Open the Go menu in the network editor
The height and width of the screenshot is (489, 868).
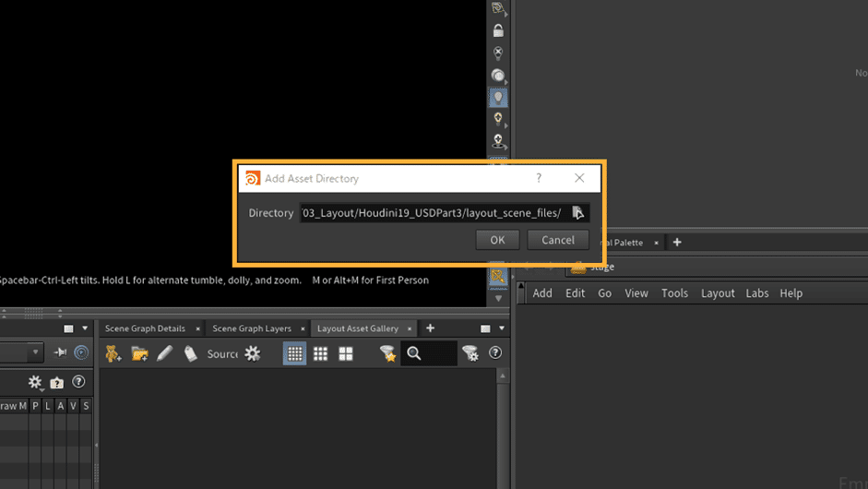pos(604,293)
